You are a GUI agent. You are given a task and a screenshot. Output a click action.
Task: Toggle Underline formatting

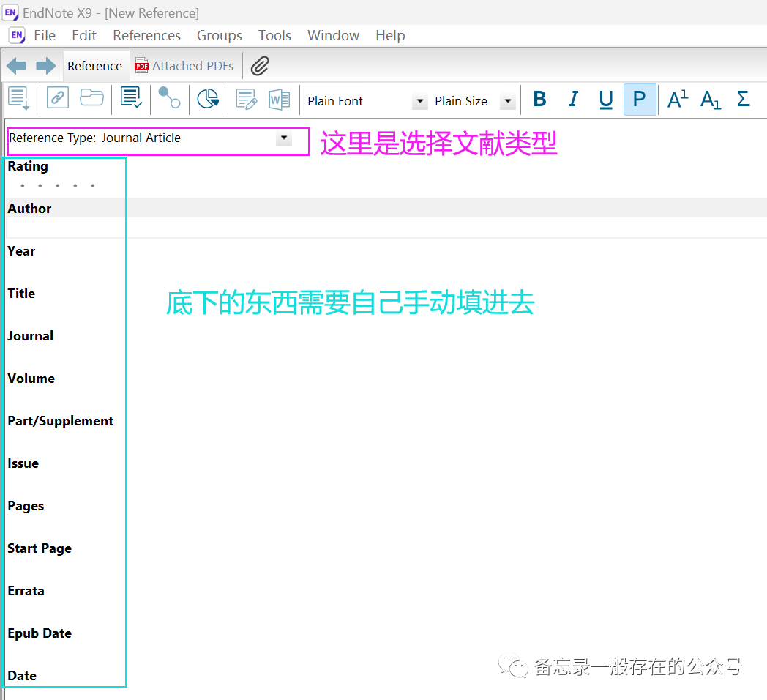[x=606, y=100]
